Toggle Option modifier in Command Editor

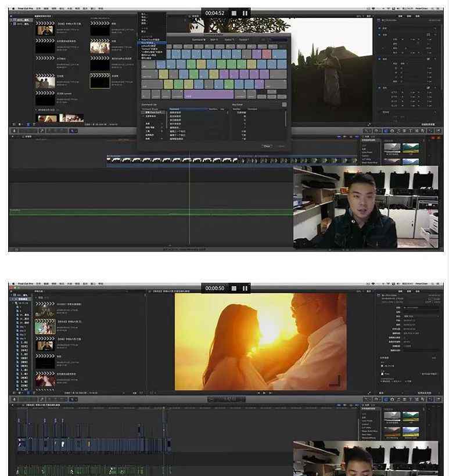click(228, 40)
